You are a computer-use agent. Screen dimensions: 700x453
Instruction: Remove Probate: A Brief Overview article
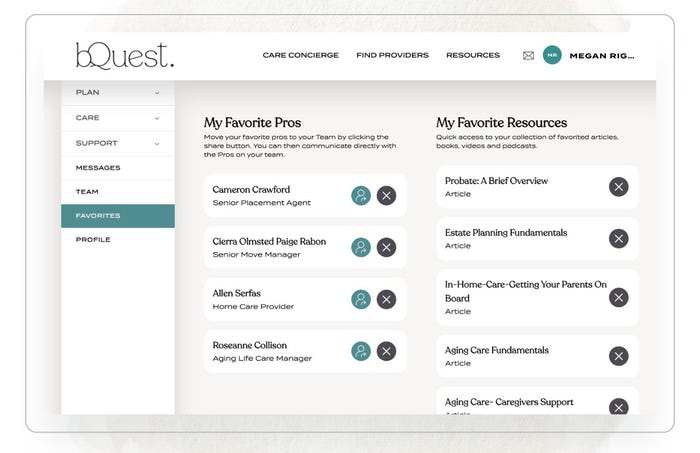click(619, 186)
